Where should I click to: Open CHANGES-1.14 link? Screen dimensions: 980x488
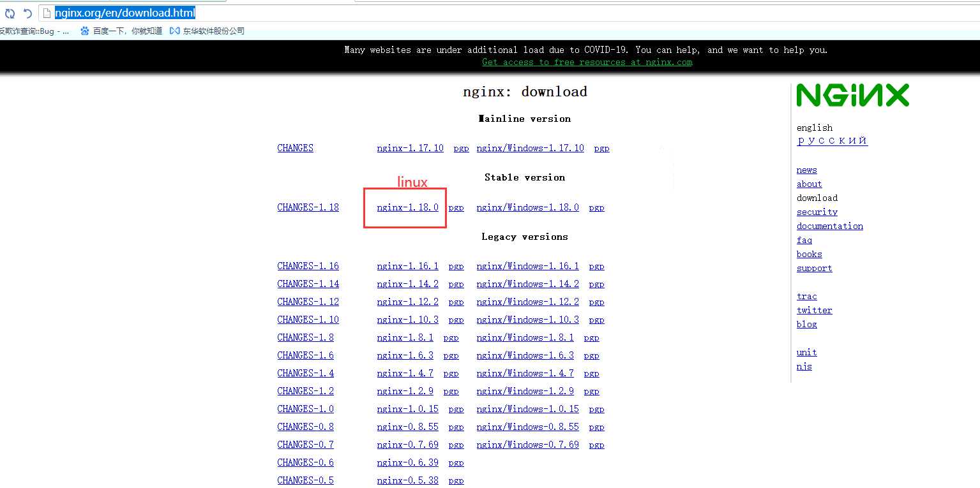pos(308,284)
